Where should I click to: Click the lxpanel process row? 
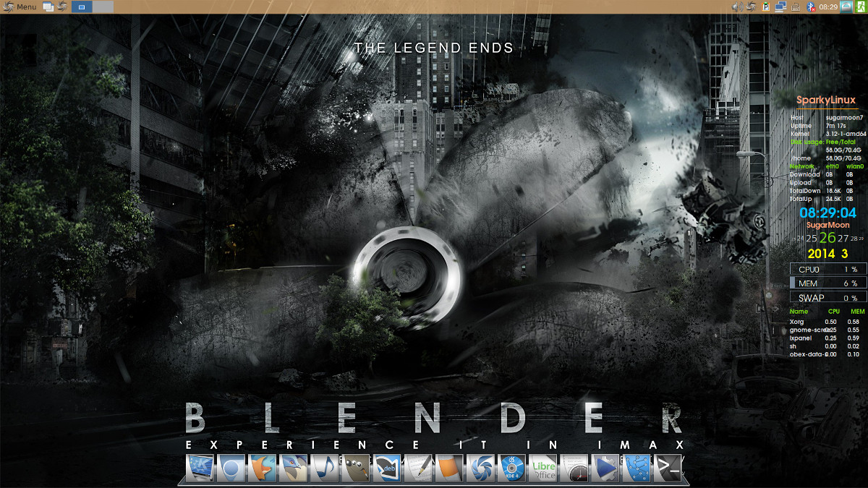click(825, 338)
